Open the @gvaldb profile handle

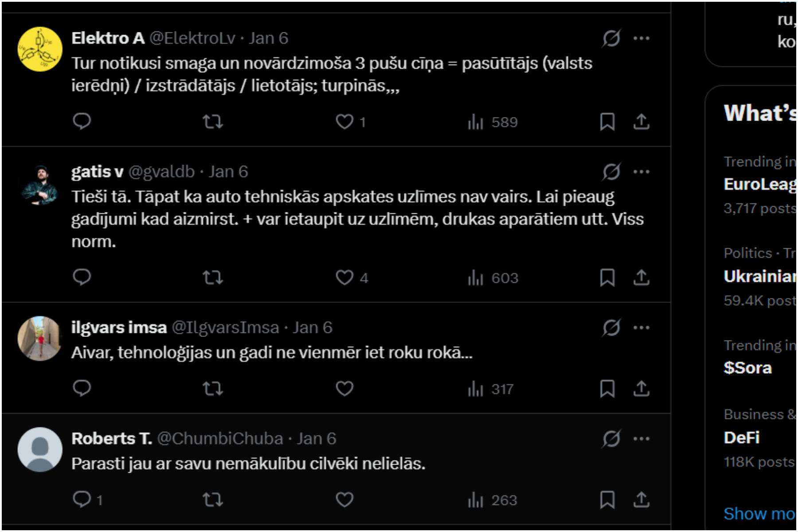click(x=161, y=172)
